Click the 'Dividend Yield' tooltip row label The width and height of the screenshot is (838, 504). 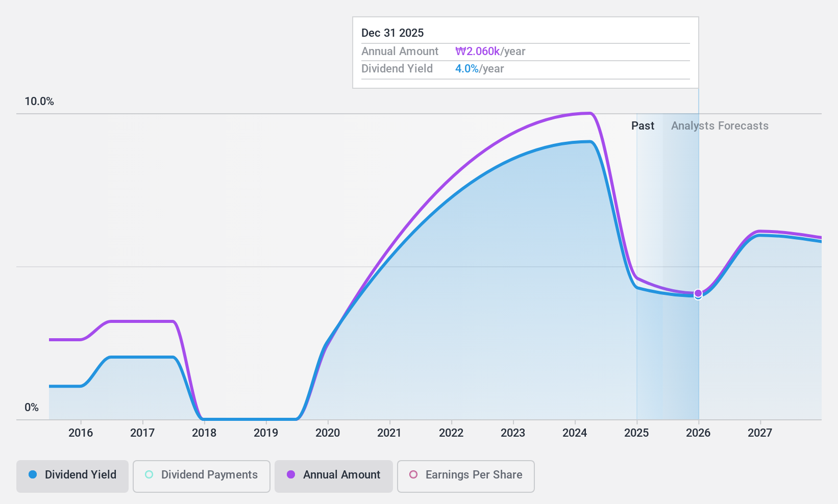click(x=397, y=69)
